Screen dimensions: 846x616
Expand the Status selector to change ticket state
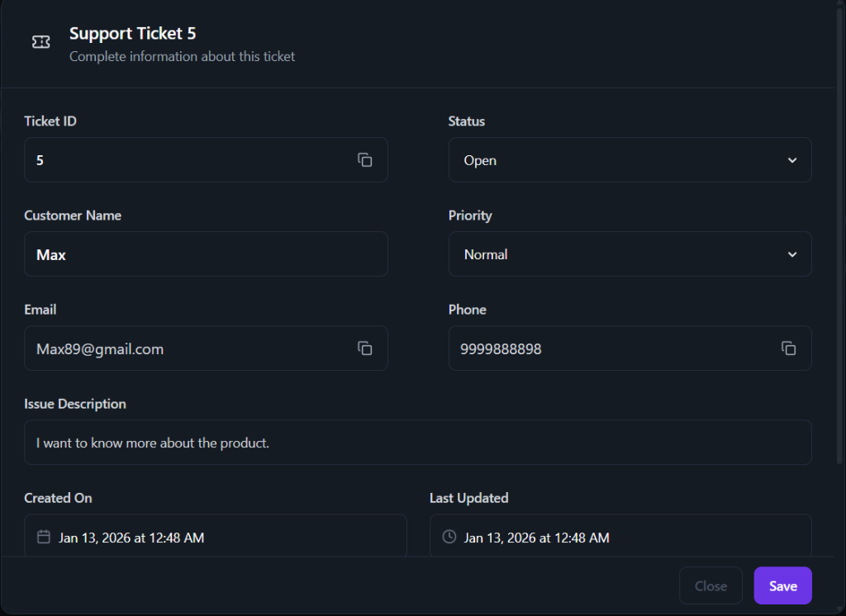[630, 159]
